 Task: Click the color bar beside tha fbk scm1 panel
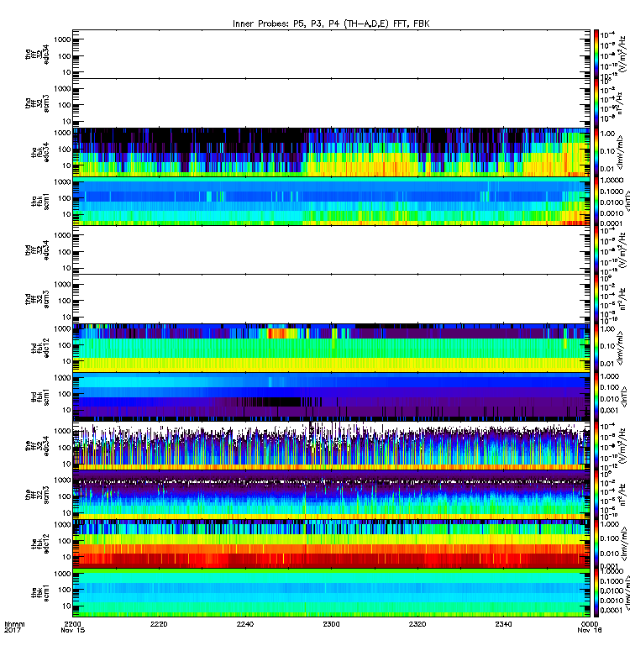(x=596, y=201)
